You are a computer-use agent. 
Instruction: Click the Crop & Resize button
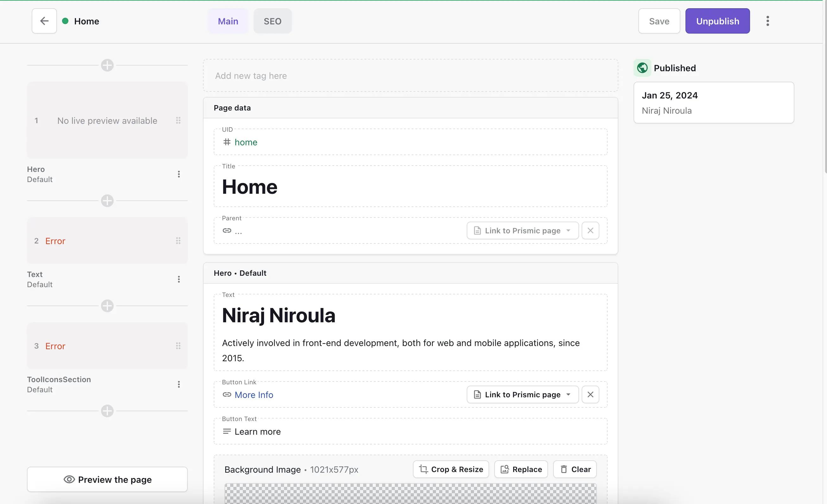click(x=451, y=469)
